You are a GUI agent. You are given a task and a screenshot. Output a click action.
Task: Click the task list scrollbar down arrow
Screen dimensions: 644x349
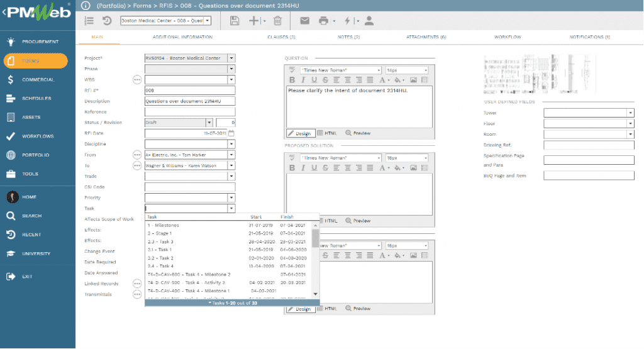coord(316,294)
